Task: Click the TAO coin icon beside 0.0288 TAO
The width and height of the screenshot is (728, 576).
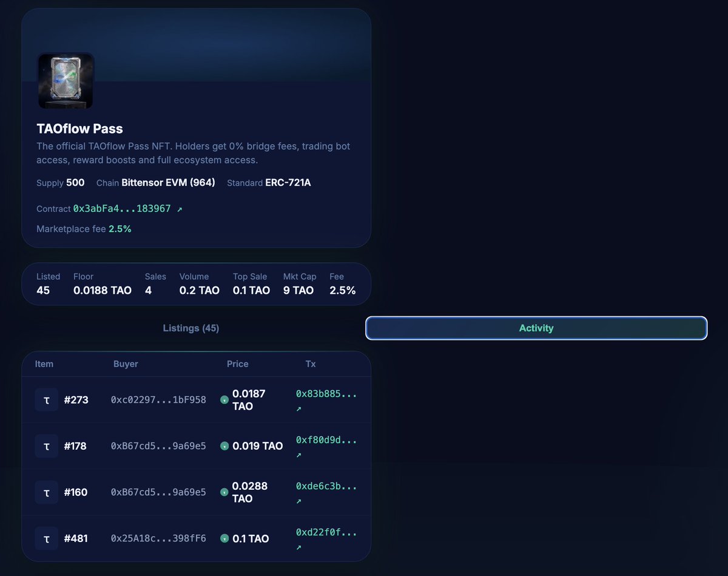Action: tap(224, 492)
